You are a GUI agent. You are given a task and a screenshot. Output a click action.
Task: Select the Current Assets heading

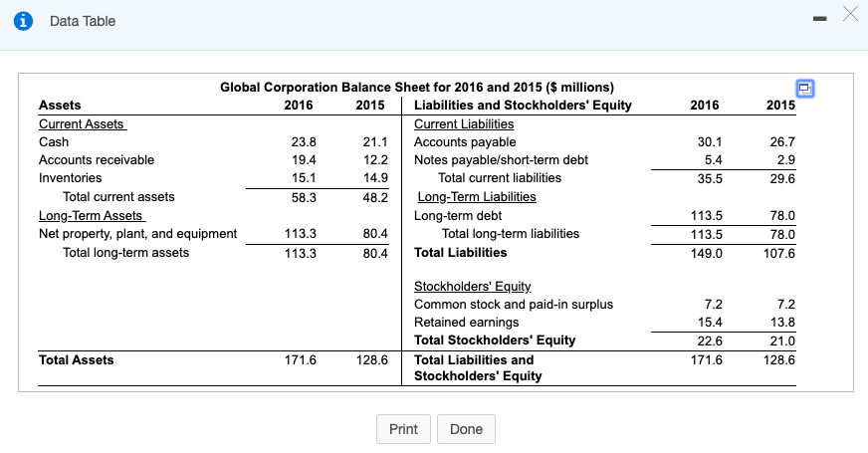(83, 124)
